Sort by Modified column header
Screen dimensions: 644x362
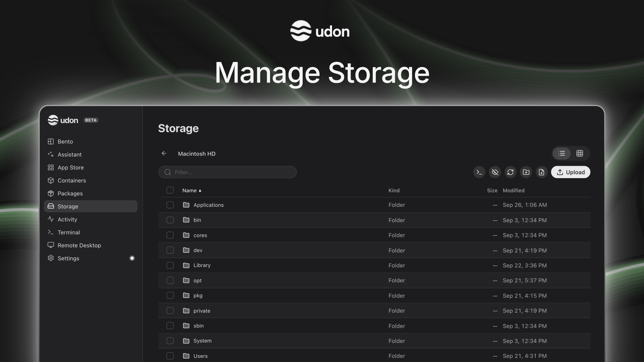pos(514,190)
